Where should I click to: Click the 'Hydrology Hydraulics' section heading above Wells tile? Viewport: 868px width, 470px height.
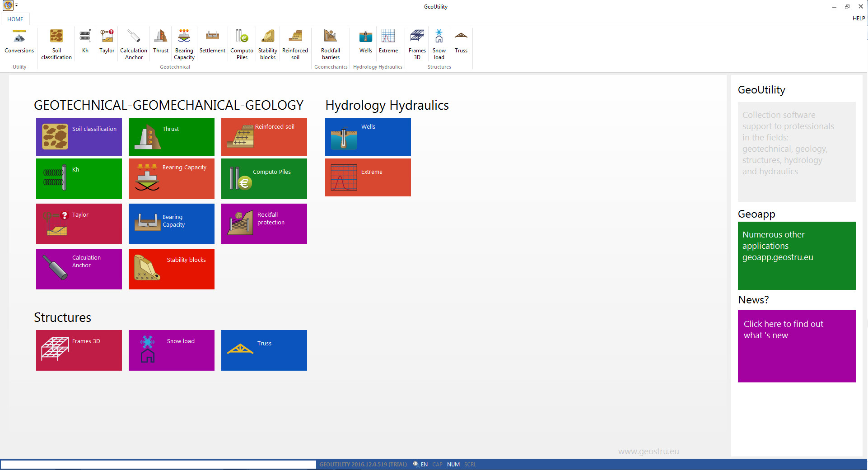coord(387,105)
